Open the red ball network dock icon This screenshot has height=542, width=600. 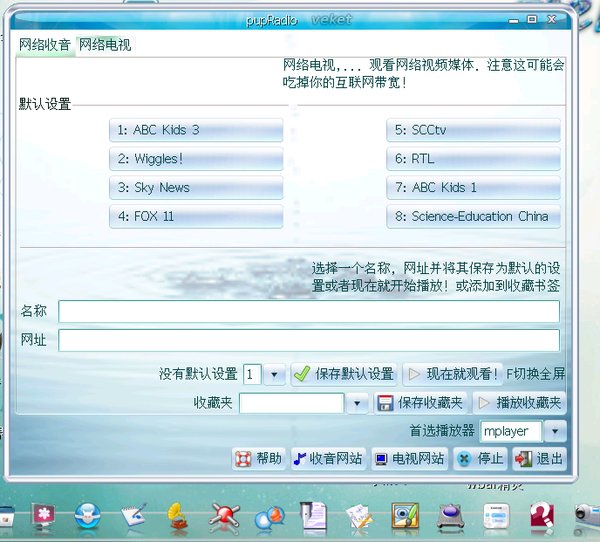pos(224,516)
